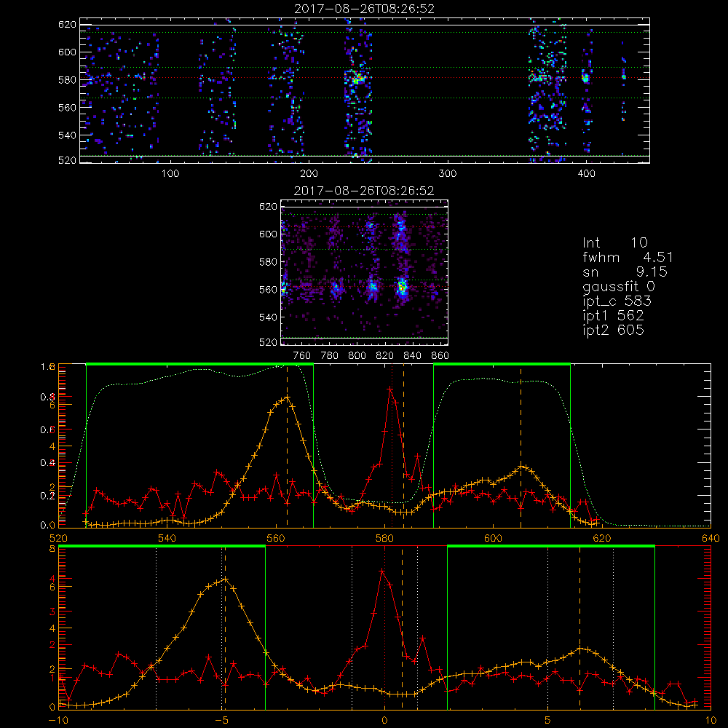
Task: Click x-axis label 10 on bottom plot
Action: point(711,721)
